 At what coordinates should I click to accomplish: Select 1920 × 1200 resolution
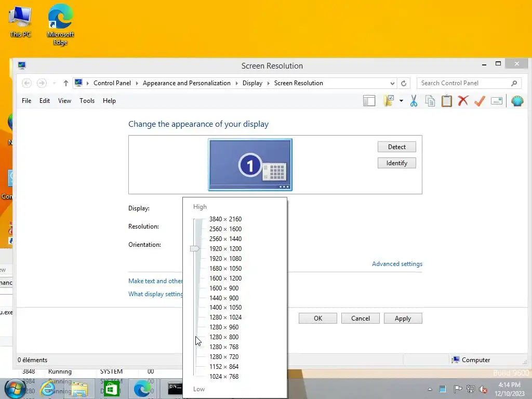pyautogui.click(x=225, y=249)
